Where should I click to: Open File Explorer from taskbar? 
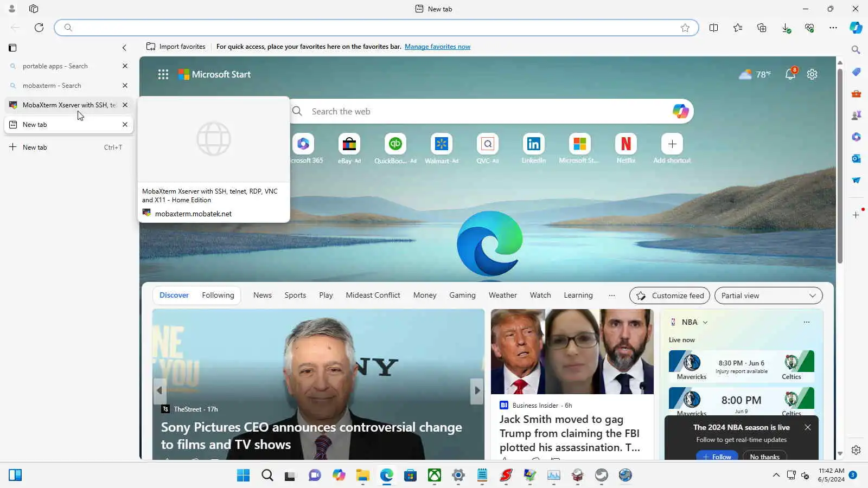click(362, 476)
